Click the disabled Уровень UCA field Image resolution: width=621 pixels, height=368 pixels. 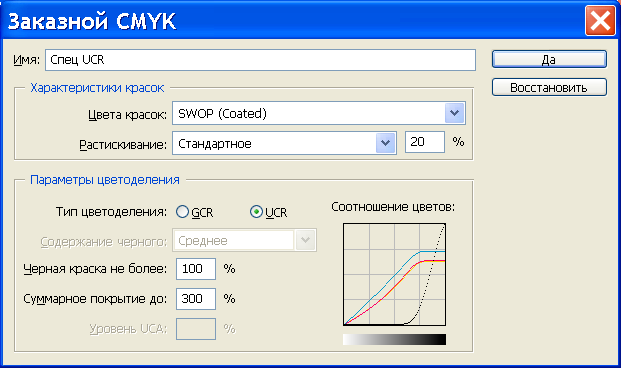tap(196, 329)
